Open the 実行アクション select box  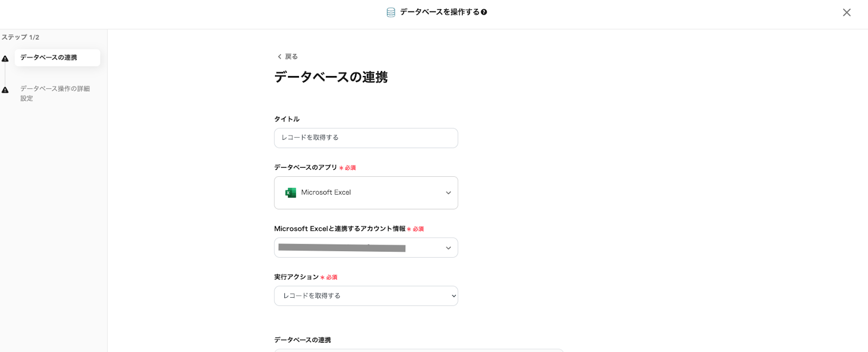pos(366,296)
